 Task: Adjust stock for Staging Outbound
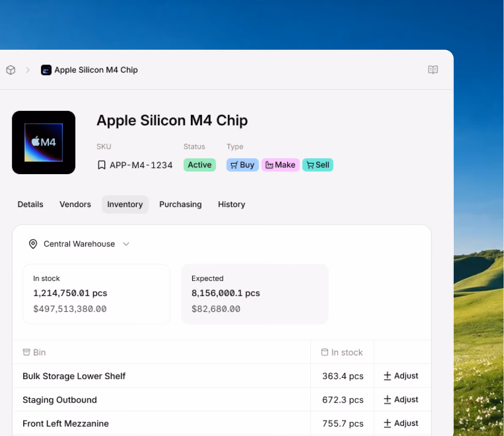(401, 399)
